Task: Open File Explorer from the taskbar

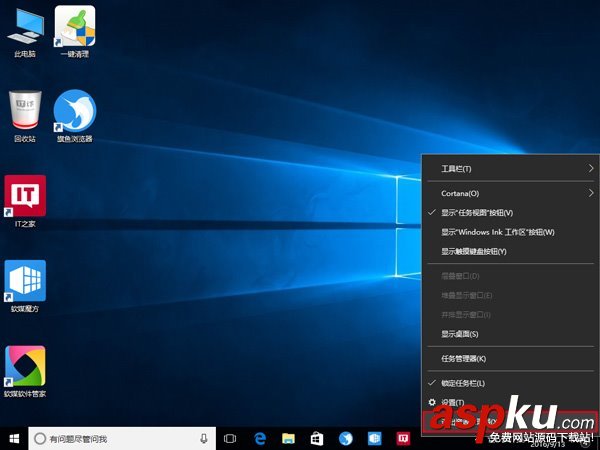Action: 289,439
